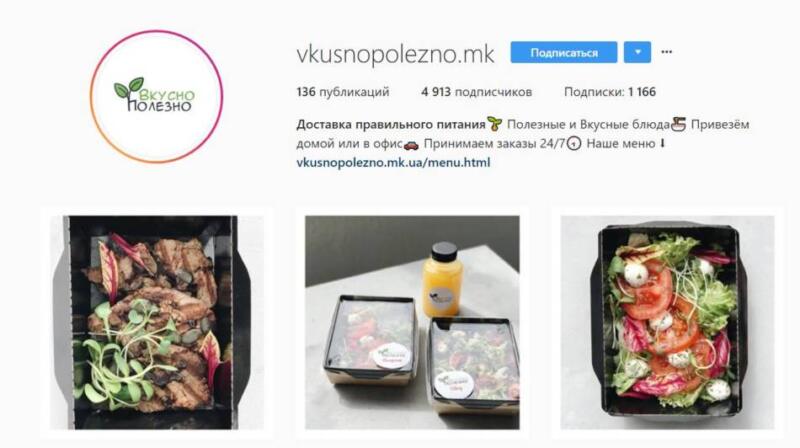Open the tomato mozzarella salad post
Screen dimensions: 800x448
point(667,322)
